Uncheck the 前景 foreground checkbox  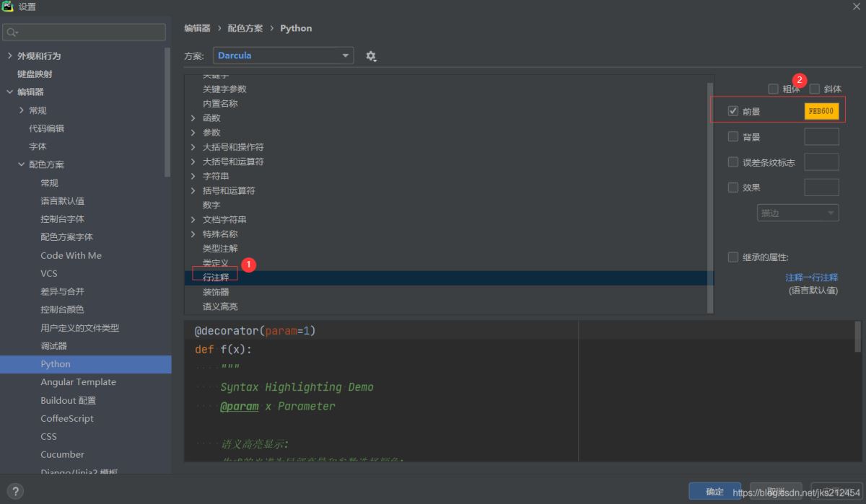(x=733, y=112)
